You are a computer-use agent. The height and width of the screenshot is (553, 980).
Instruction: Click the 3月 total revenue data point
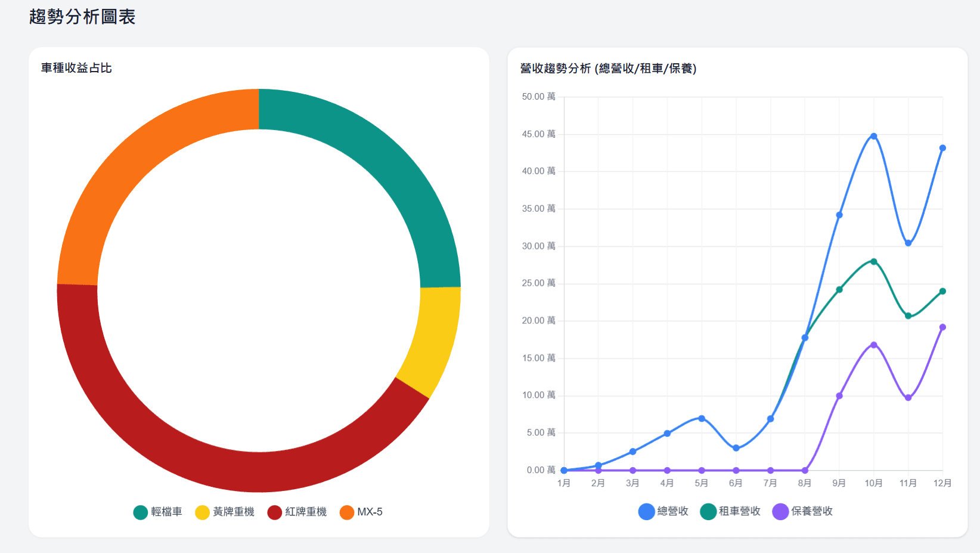632,452
